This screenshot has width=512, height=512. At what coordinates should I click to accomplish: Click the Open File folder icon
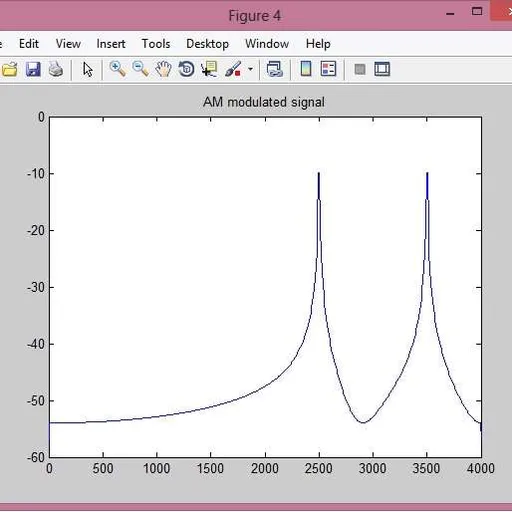point(9,70)
